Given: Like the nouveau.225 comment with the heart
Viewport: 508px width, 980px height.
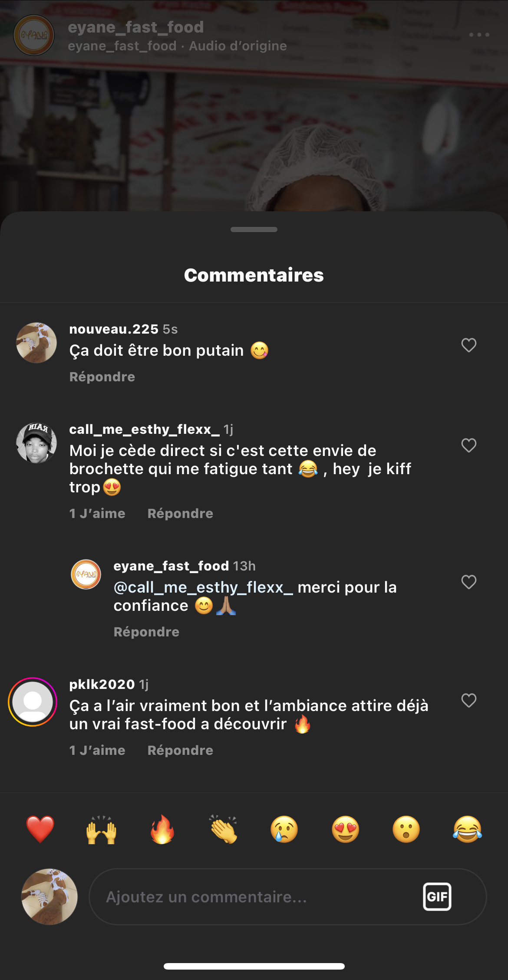Looking at the screenshot, I should (468, 345).
